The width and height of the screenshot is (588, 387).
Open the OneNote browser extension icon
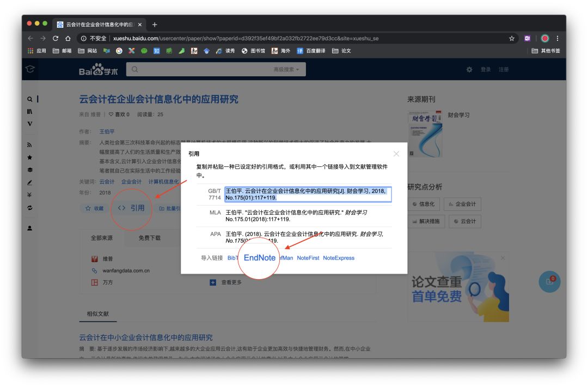(x=527, y=38)
